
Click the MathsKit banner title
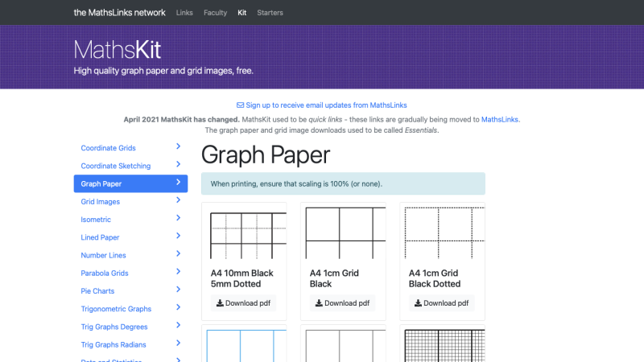pos(117,50)
